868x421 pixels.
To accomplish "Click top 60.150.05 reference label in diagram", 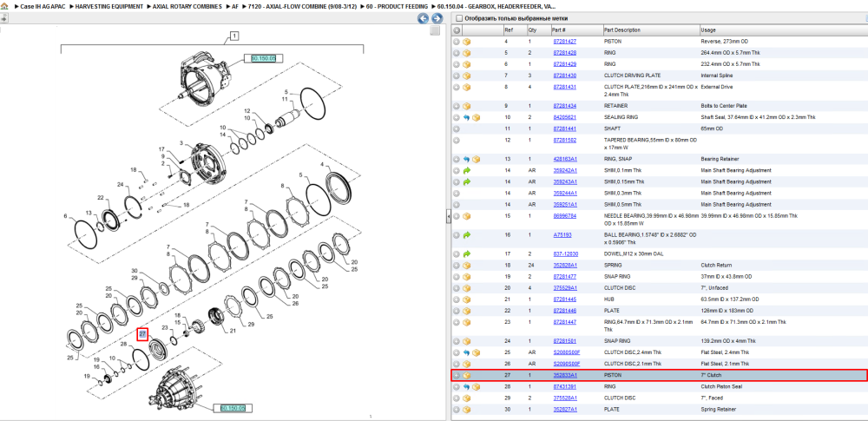I will coord(264,57).
